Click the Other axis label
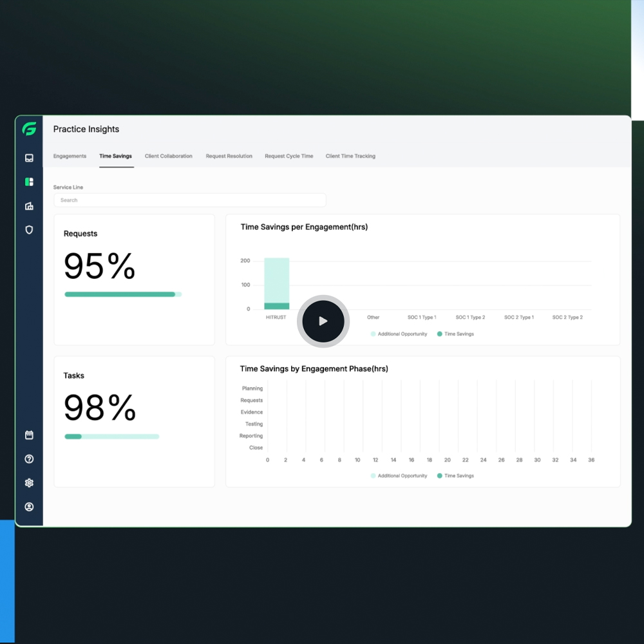The height and width of the screenshot is (644, 644). (x=374, y=317)
